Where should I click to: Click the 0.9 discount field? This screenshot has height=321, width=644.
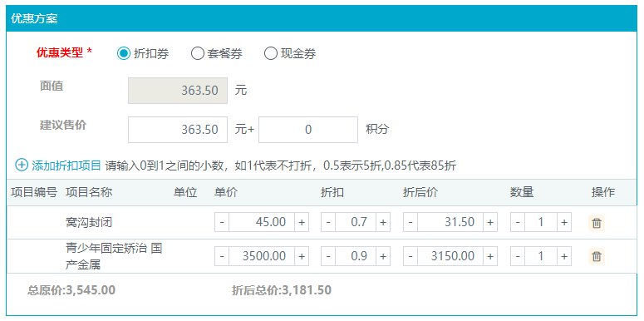[356, 256]
